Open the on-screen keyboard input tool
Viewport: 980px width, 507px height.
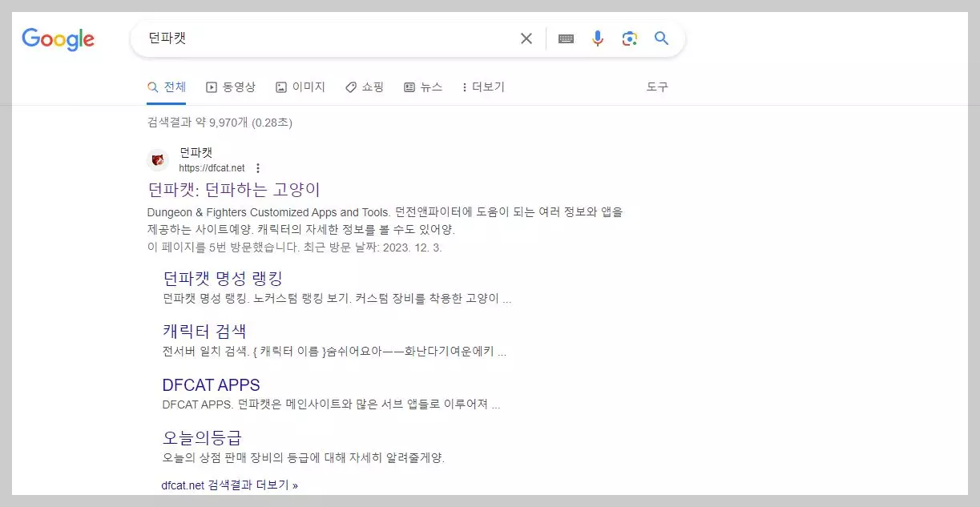[x=566, y=38]
